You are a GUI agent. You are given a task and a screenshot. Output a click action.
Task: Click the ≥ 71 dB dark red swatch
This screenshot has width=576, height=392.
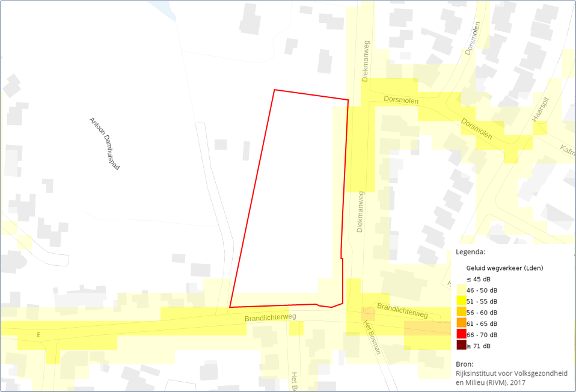point(461,346)
